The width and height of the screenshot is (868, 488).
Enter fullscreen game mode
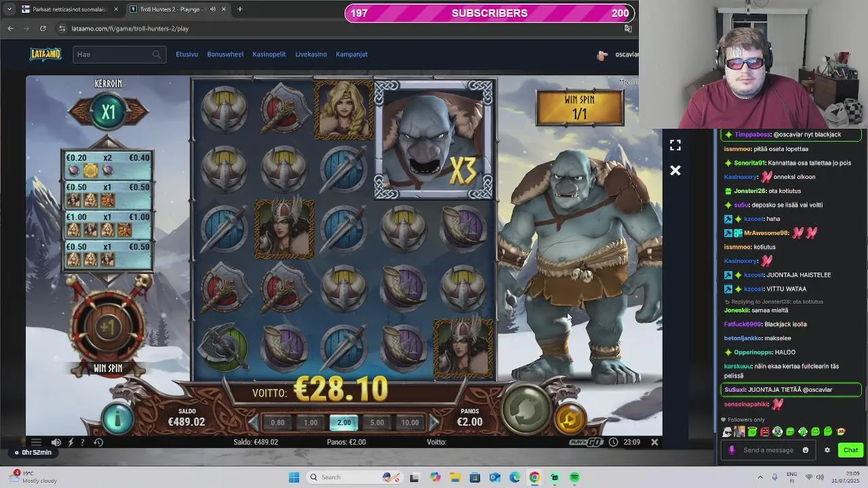click(675, 146)
